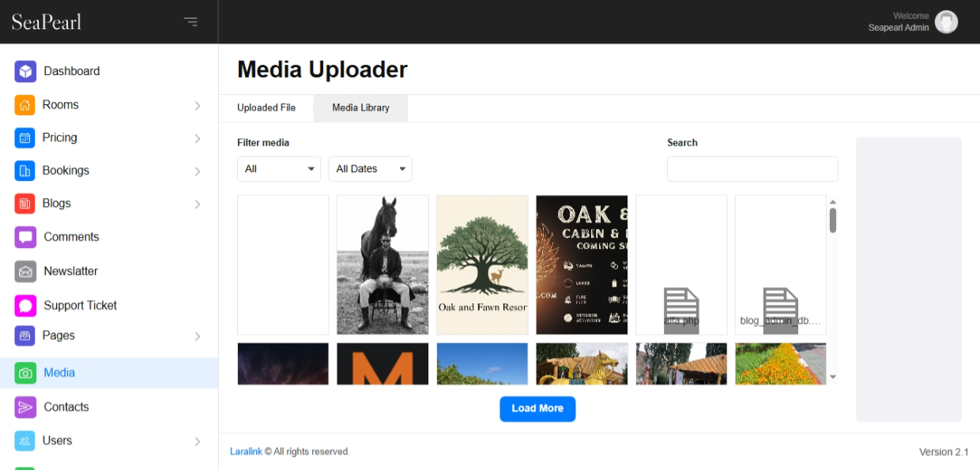Open the Laralink footer link
Viewport: 980px width, 470px height.
[246, 452]
